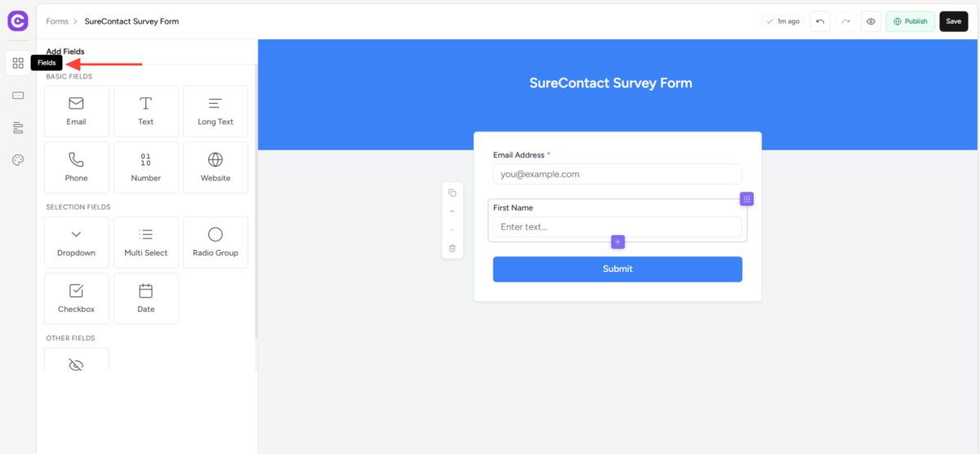
Task: Add a Website field
Action: tap(216, 167)
